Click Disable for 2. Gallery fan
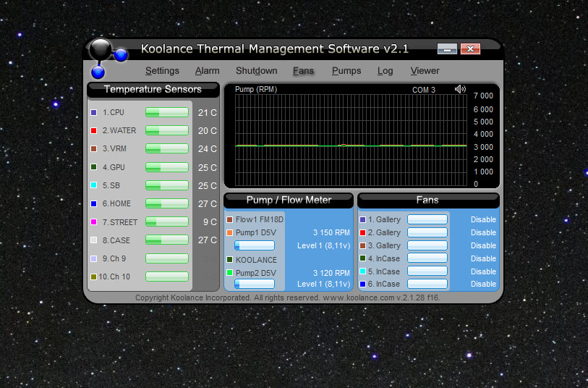The height and width of the screenshot is (388, 588). pos(483,232)
